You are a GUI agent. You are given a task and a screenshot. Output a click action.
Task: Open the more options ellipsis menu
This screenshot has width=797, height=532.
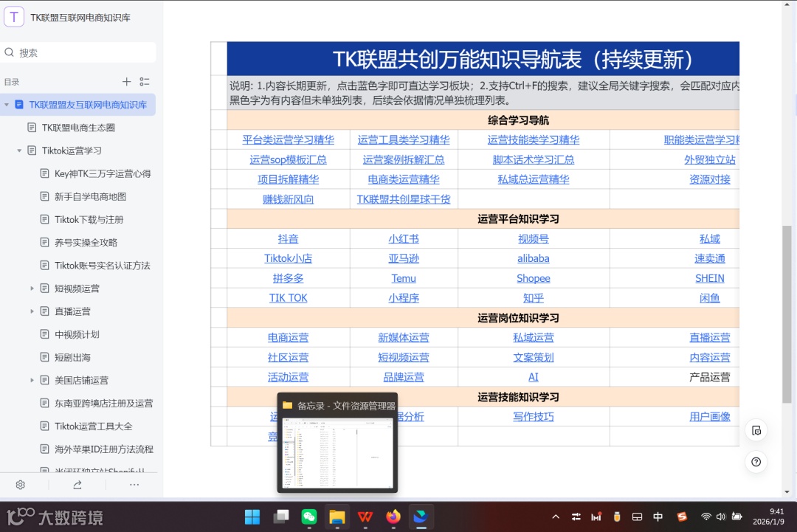(x=134, y=485)
